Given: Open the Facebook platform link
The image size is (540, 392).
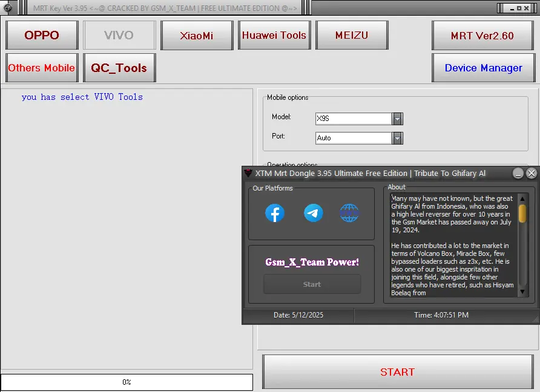Looking at the screenshot, I should click(275, 213).
